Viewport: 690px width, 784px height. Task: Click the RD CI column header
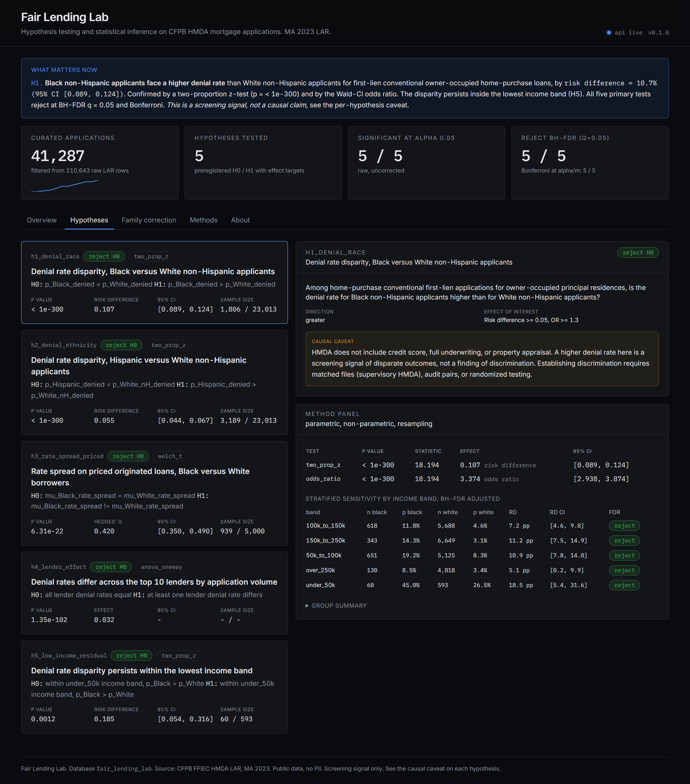coord(557,513)
